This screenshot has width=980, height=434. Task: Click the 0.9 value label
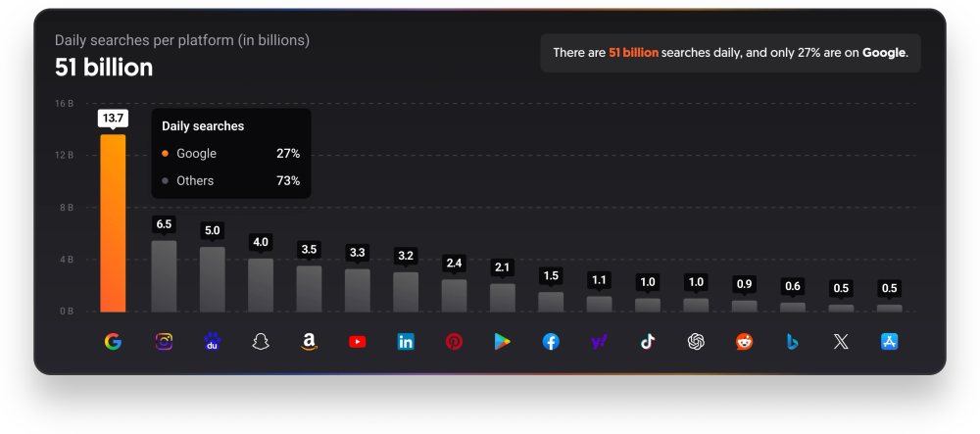[745, 283]
